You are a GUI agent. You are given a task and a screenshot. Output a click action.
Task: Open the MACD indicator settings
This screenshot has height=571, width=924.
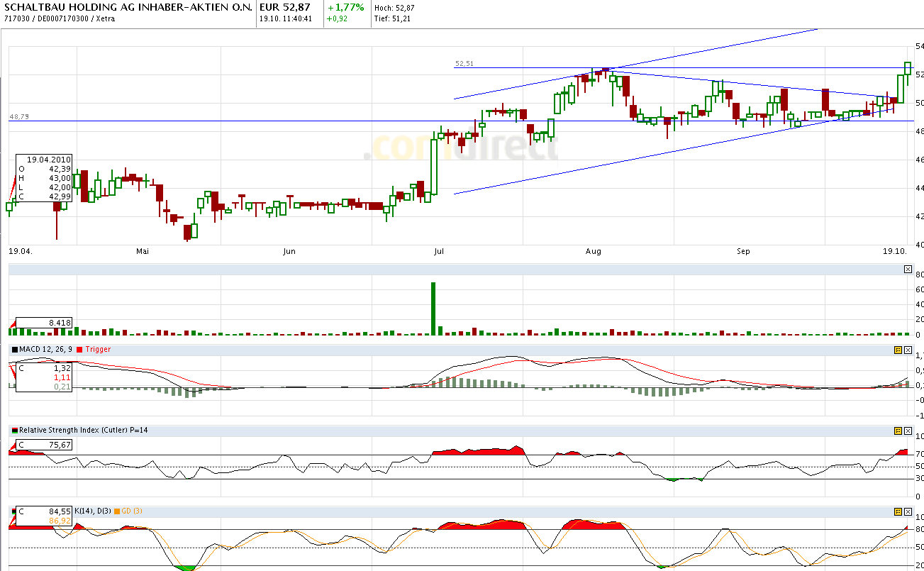[x=898, y=350]
